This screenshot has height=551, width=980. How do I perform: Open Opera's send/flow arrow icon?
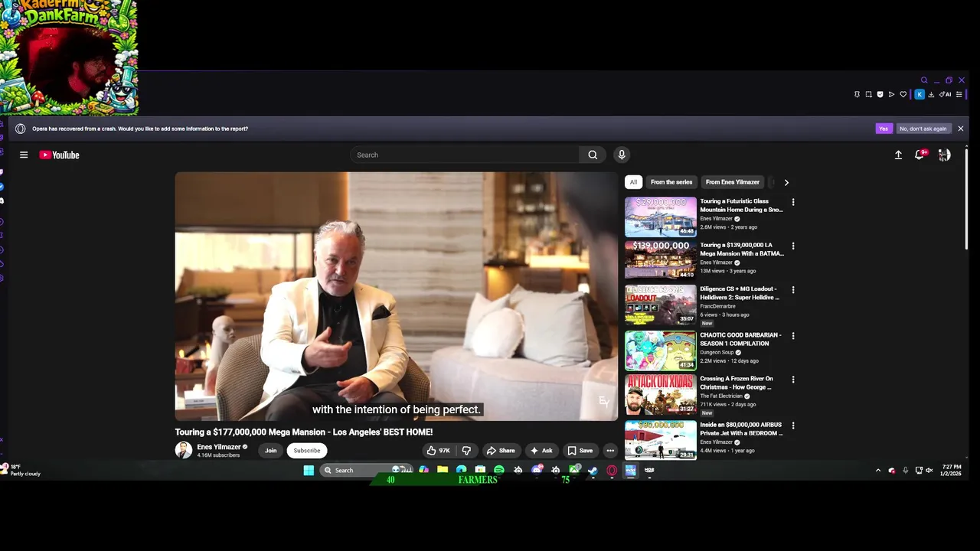pos(891,94)
